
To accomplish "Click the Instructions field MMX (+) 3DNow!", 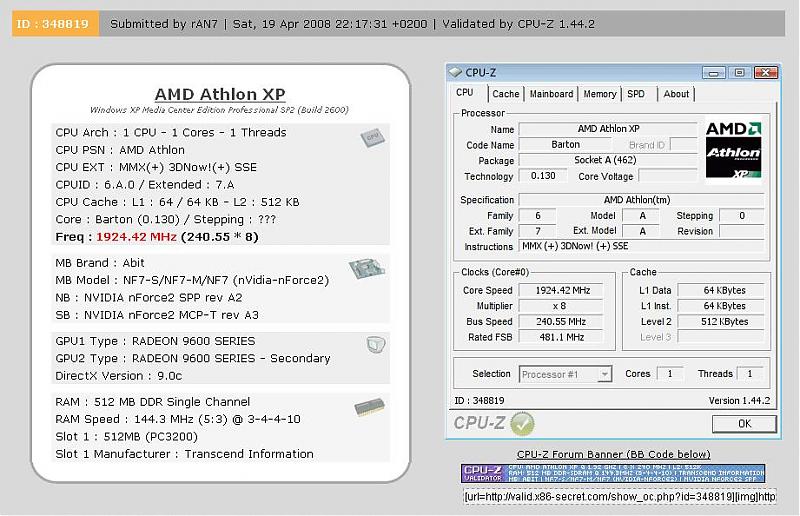I will coord(641,246).
